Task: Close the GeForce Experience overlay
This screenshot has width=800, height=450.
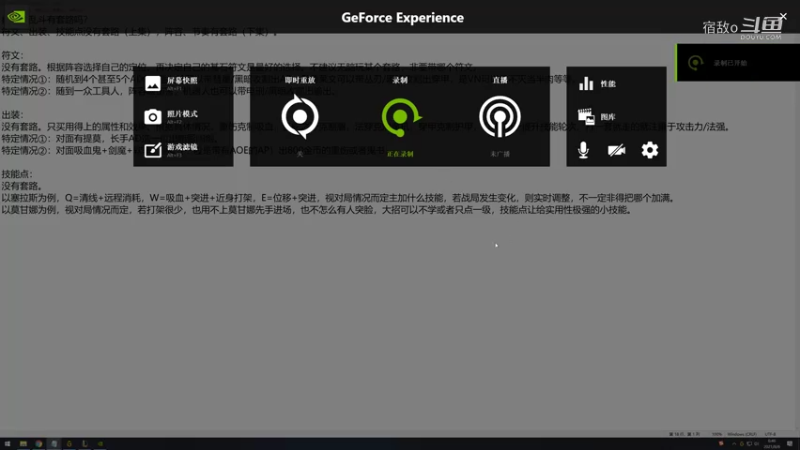Action: click(783, 17)
